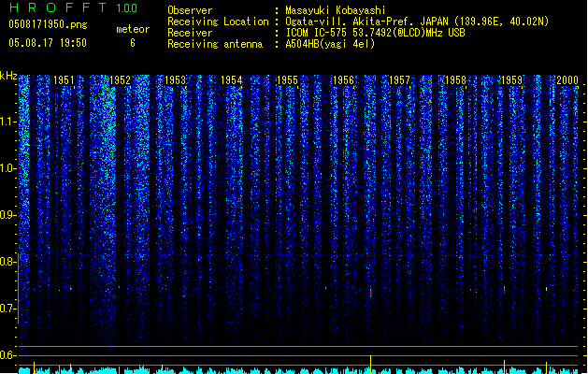Click the 0.7 kHz axis tick label
The width and height of the screenshot is (588, 374).
click(7, 309)
